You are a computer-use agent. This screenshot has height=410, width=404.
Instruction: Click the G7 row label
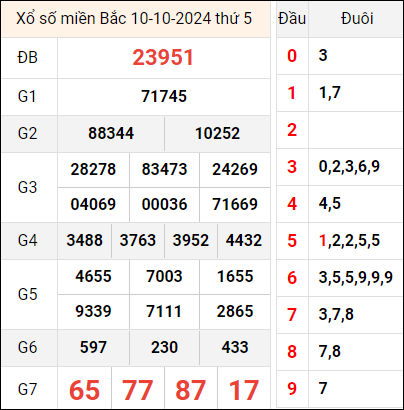click(27, 389)
